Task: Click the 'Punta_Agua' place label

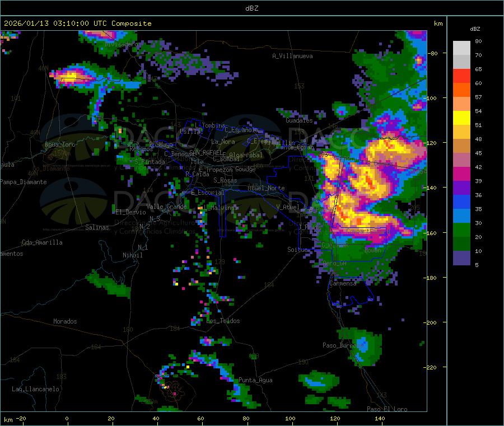Action: (255, 380)
